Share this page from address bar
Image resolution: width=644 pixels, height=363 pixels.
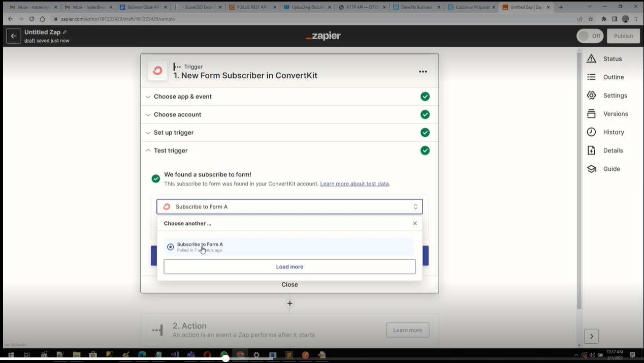coord(580,19)
